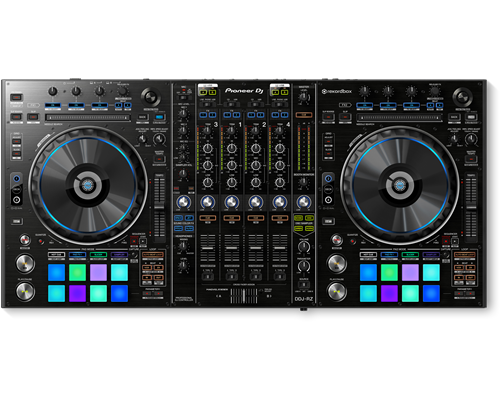Click the channel 3 TRIM knob

tap(207, 130)
